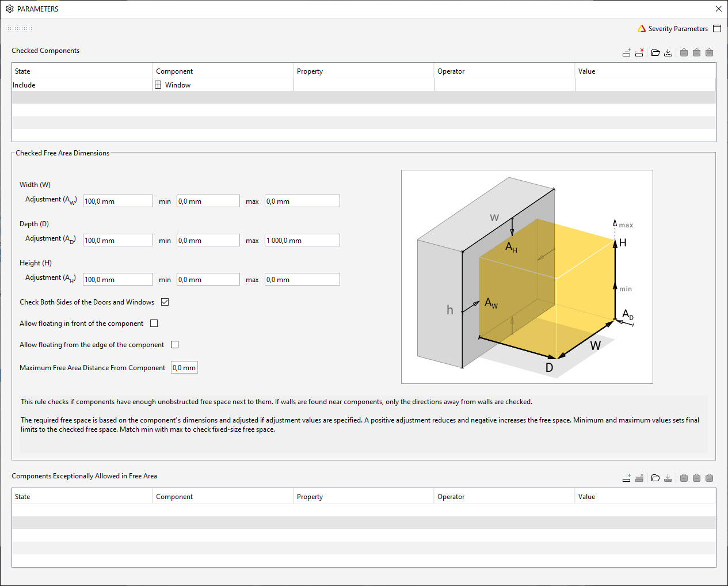Click Value header in Exceptionally Allowed table
Screen dimensions: 728x586
pyautogui.click(x=645, y=496)
